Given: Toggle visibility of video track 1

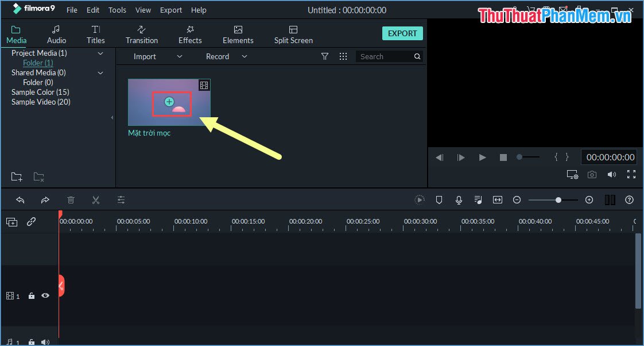Looking at the screenshot, I should tap(45, 295).
